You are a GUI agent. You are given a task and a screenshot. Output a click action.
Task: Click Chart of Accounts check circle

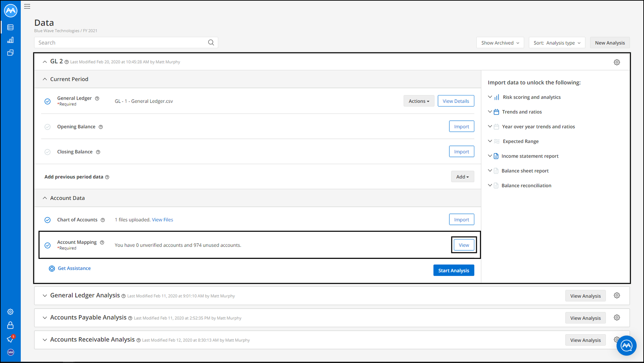(x=48, y=220)
